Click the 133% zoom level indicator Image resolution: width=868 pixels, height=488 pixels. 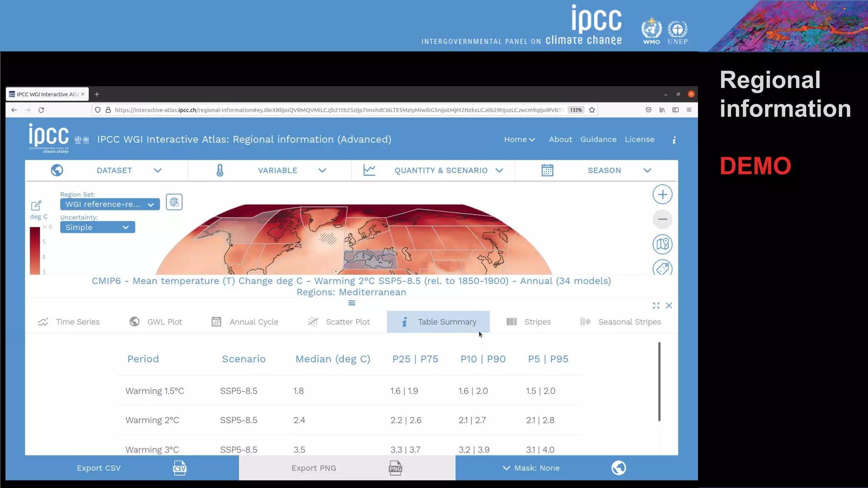(x=576, y=110)
